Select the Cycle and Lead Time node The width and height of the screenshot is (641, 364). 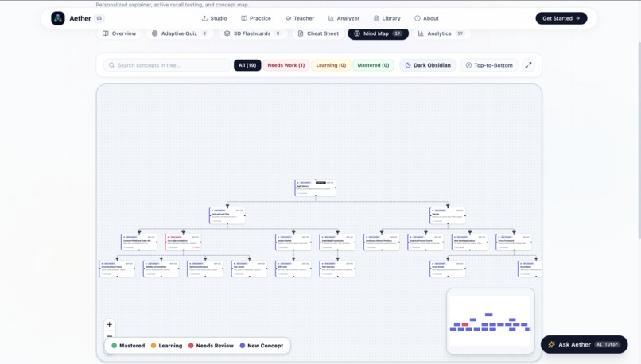click(227, 215)
